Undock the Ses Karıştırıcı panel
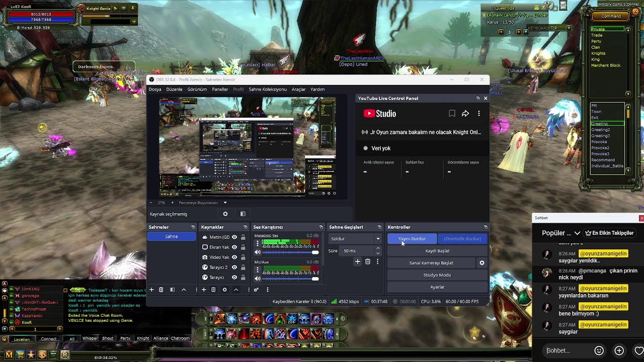Image resolution: width=644 pixels, height=362 pixels. [321, 227]
